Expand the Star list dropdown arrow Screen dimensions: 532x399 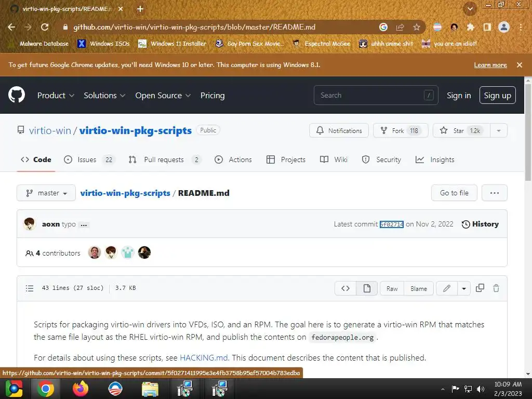click(x=498, y=130)
